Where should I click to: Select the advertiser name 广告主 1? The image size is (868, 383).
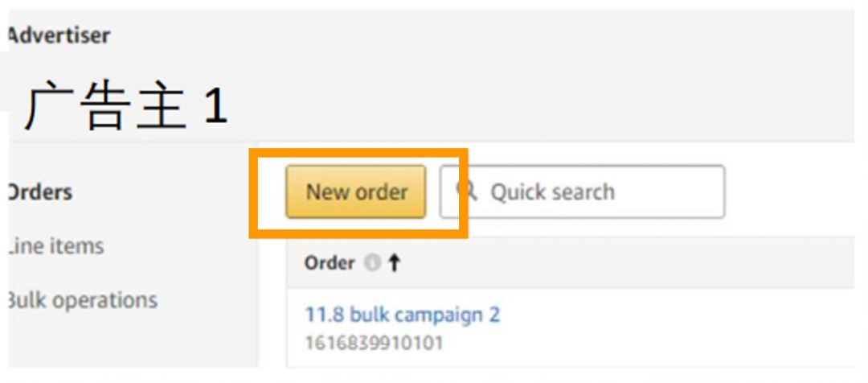pos(125,105)
